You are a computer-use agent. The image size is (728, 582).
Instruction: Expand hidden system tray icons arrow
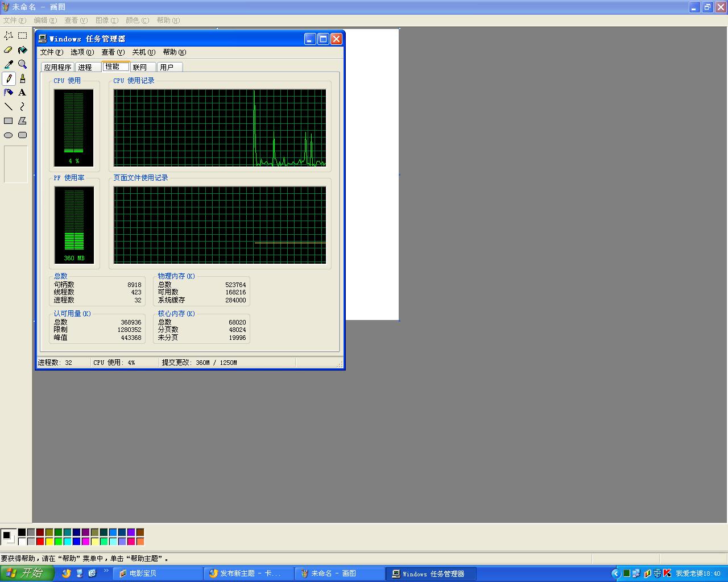coord(615,573)
